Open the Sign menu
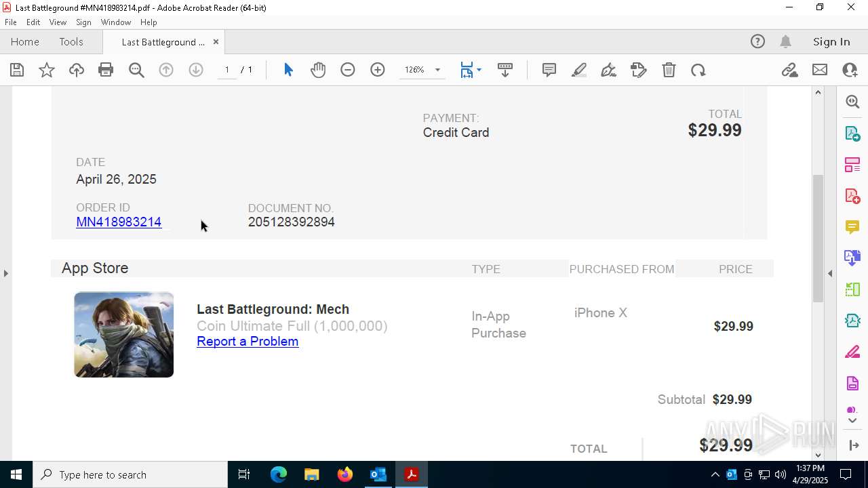This screenshot has height=488, width=868. tap(83, 22)
